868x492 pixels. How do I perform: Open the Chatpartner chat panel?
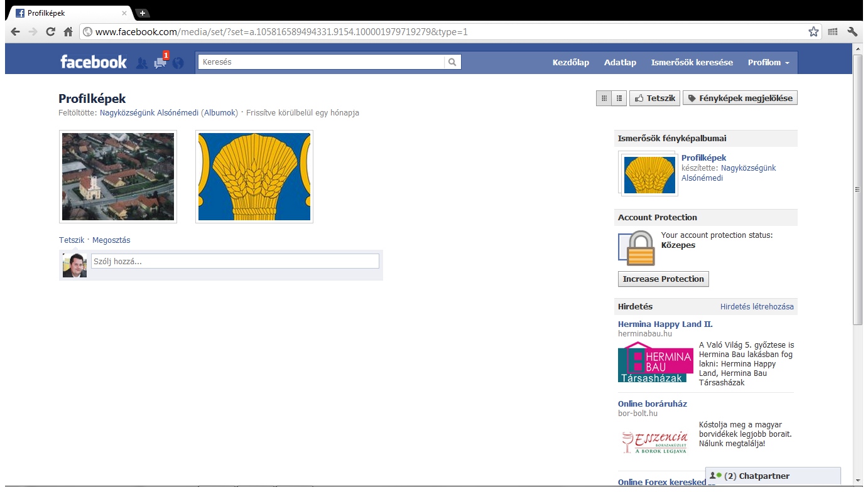point(773,476)
